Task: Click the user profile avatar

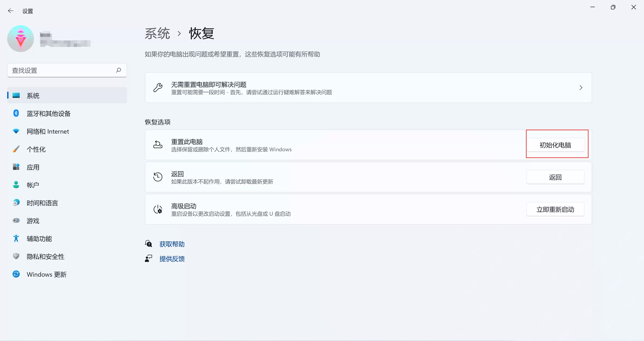Action: (x=21, y=38)
